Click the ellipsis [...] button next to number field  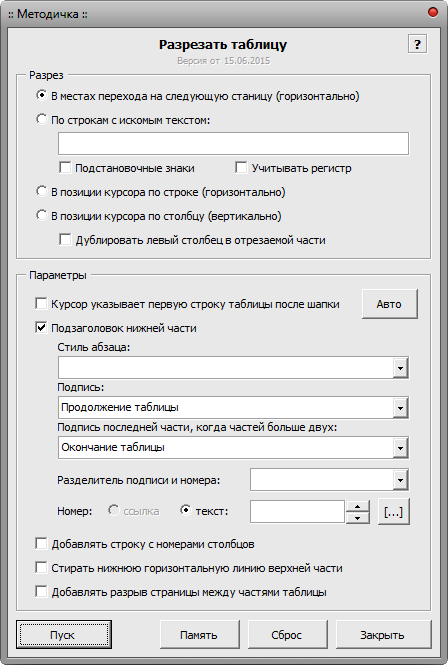click(393, 511)
